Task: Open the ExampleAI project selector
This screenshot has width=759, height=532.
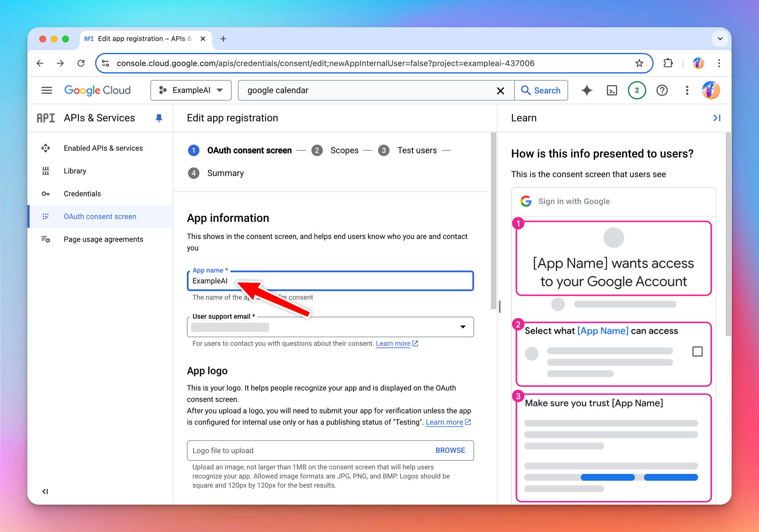Action: [x=191, y=90]
